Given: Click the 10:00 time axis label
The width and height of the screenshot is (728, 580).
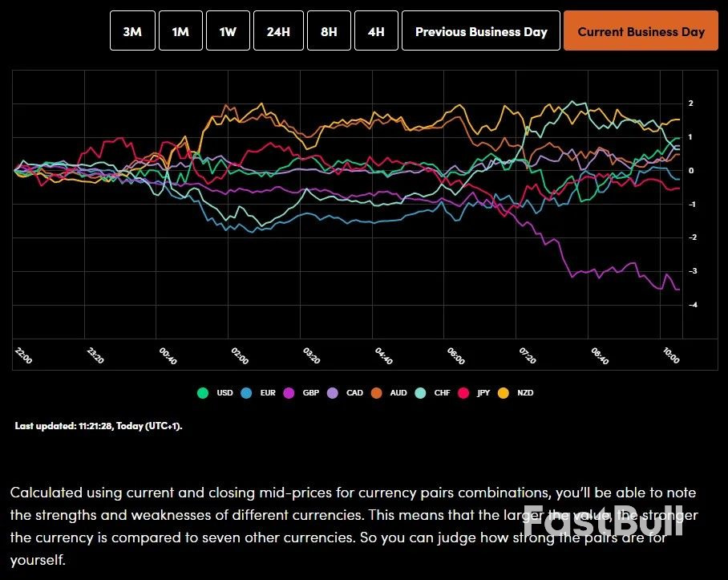Looking at the screenshot, I should (671, 355).
